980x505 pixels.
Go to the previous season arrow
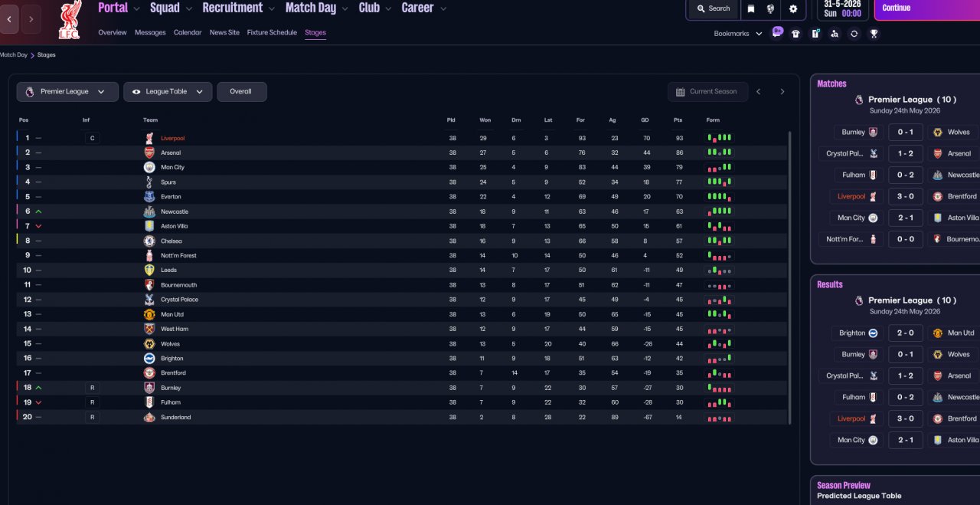pos(759,92)
